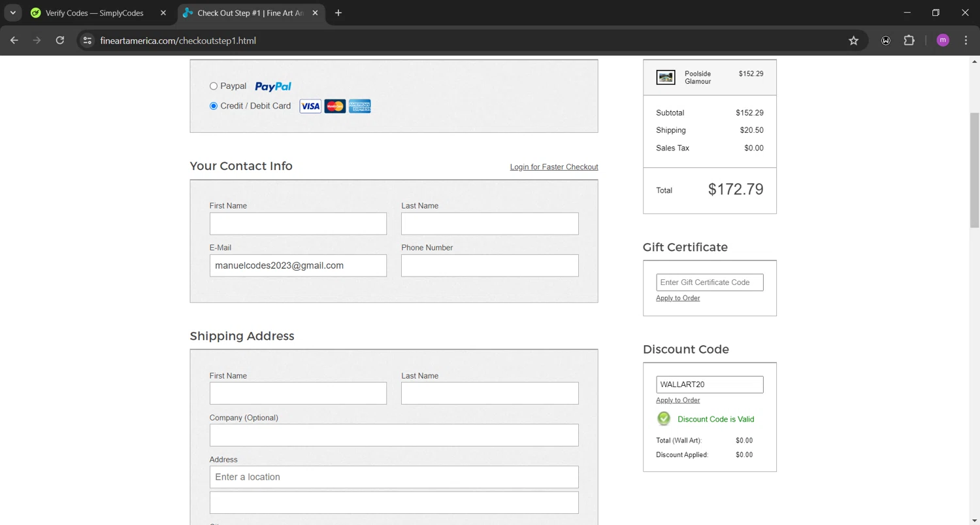Reload the page with refresh icon
980x525 pixels.
click(59, 41)
